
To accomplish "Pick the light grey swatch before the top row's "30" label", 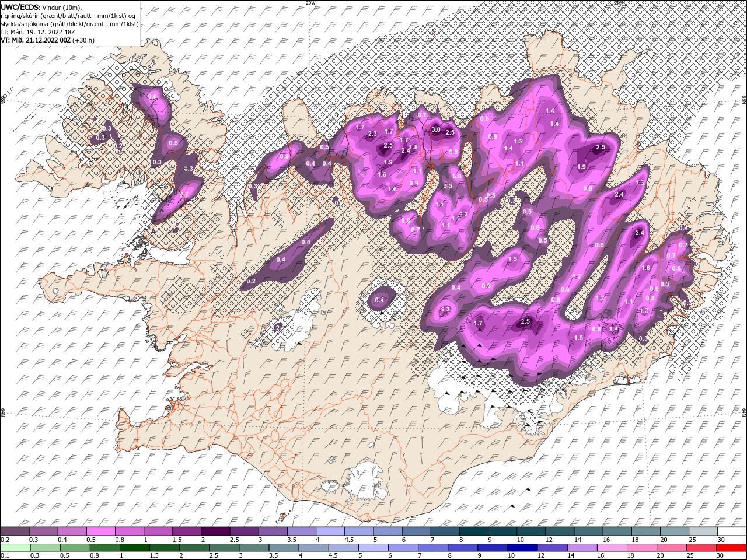I will (703, 531).
